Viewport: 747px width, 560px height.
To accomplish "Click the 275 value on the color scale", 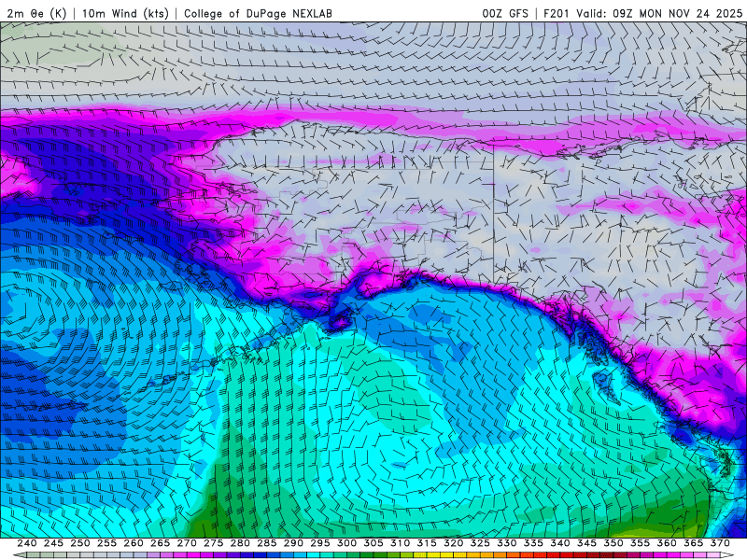I will (x=214, y=543).
